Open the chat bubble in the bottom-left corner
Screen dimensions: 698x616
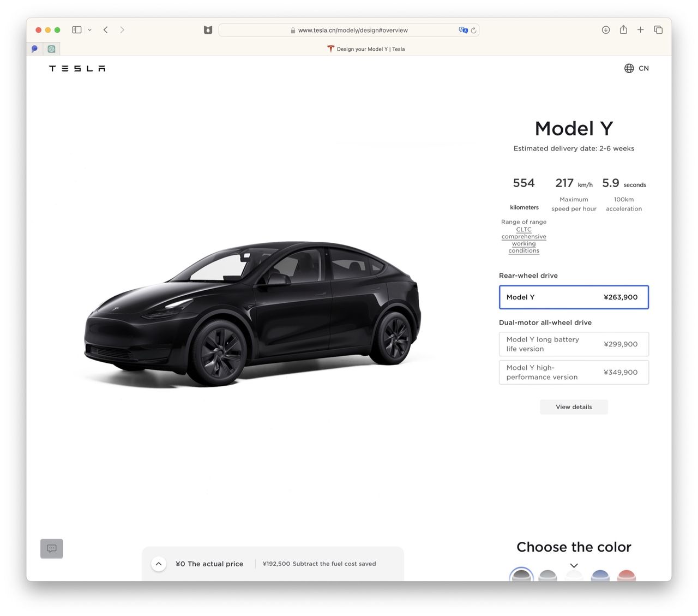[51, 548]
